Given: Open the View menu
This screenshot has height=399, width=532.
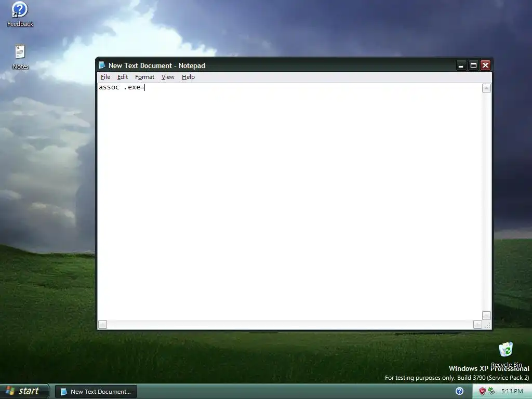Looking at the screenshot, I should 168,77.
